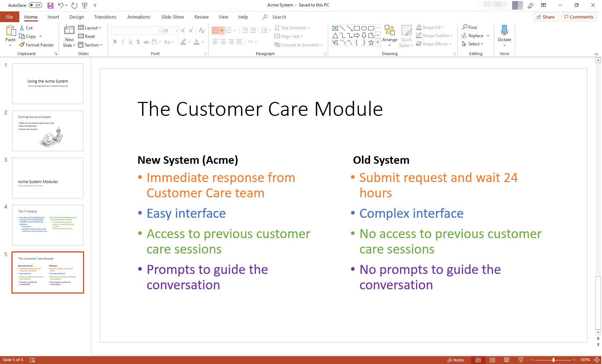Switch to the Animations tab
Viewport: 602px width, 364px height.
coord(139,17)
